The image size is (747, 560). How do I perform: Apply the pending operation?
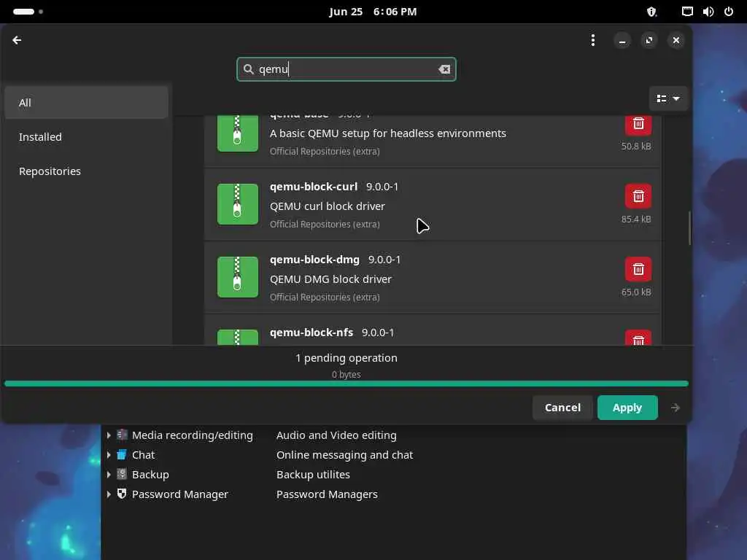tap(627, 408)
